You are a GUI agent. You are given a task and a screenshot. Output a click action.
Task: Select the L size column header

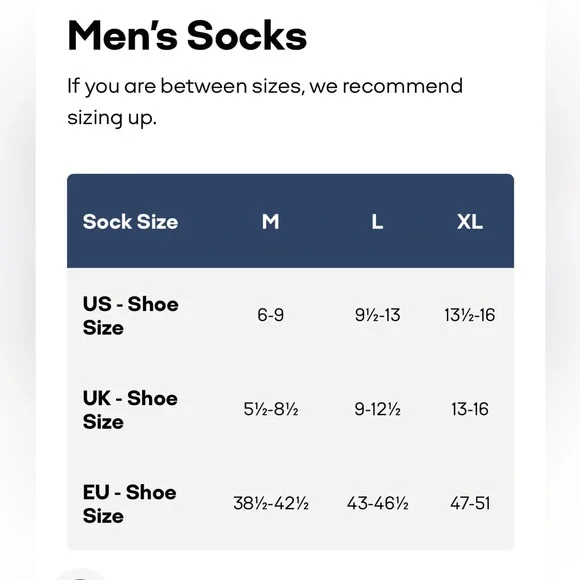point(377,222)
